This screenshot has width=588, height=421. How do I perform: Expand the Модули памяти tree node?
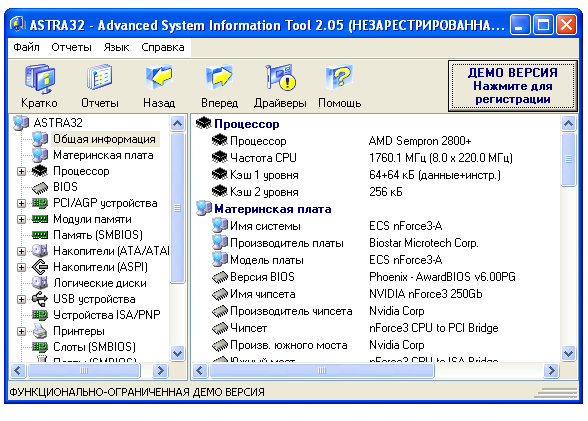click(21, 219)
